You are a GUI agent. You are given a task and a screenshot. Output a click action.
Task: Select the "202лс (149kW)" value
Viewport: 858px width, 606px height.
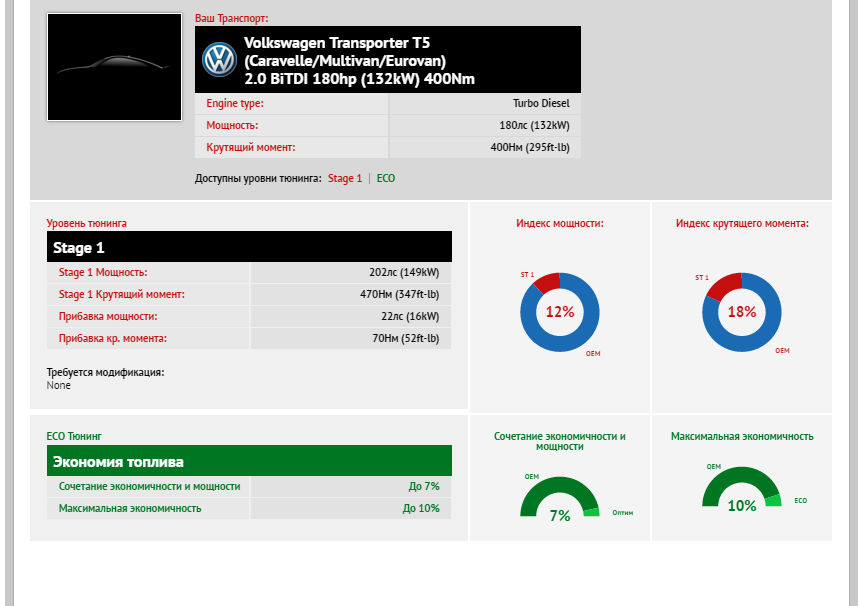click(404, 273)
